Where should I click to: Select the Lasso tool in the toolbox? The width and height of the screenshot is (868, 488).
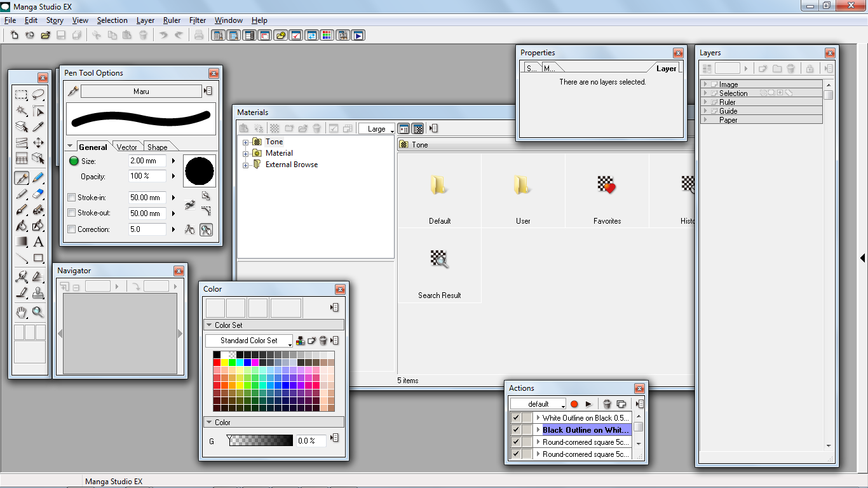pos(38,95)
